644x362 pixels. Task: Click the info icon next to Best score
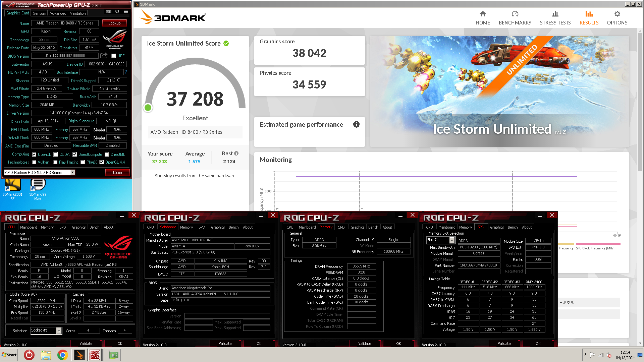(236, 154)
